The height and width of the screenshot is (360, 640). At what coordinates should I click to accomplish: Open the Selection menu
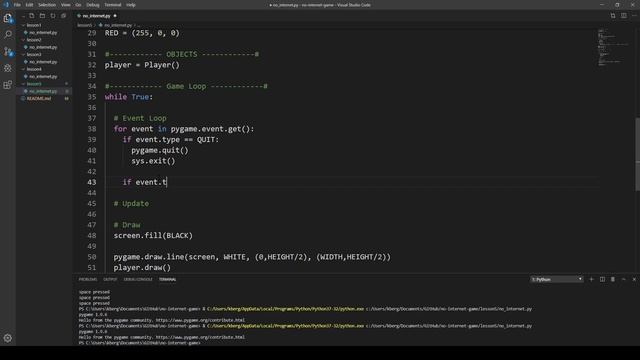(47, 5)
